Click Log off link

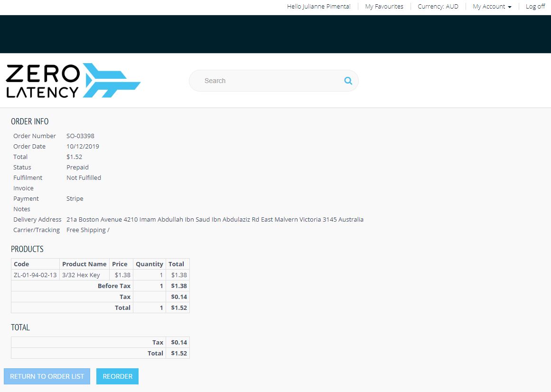tap(535, 6)
